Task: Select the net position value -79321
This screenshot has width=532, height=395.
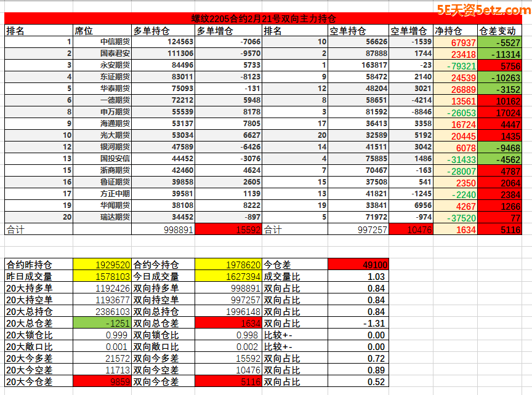Action: pos(456,65)
